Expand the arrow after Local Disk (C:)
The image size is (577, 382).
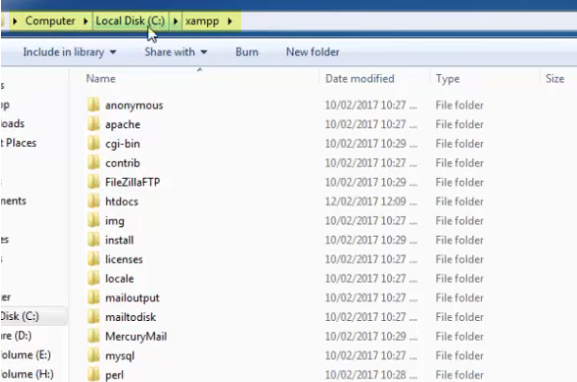point(176,21)
